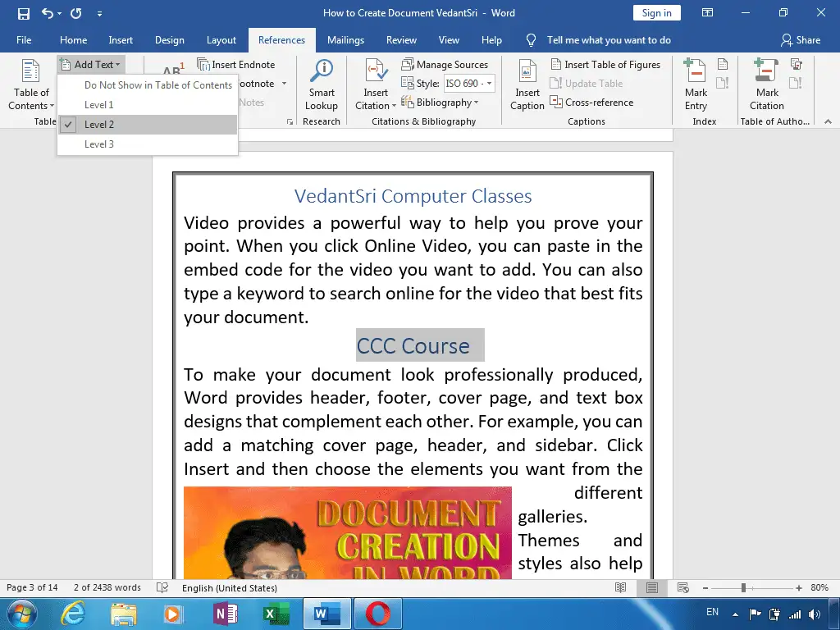Click the spelling and proofing status icon
The image size is (840, 630).
162,587
